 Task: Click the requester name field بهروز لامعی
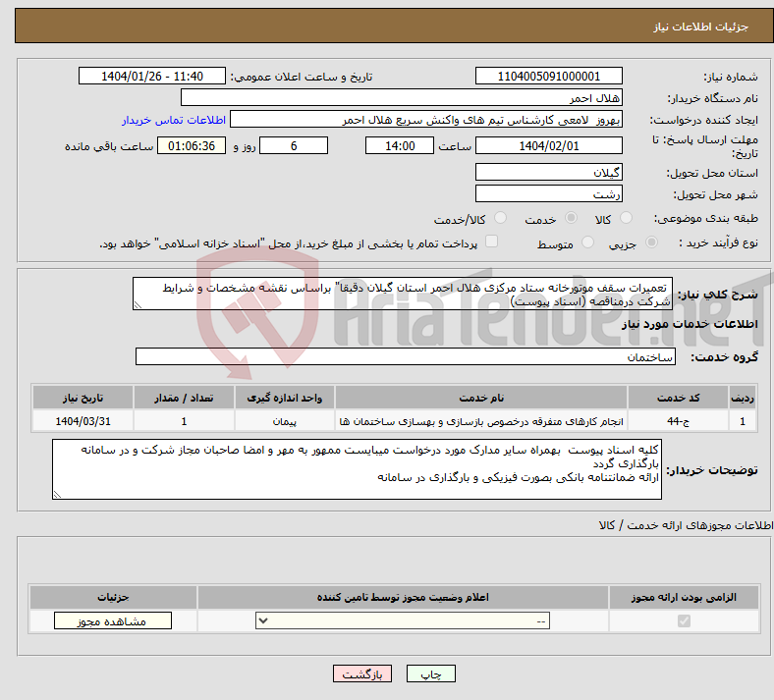click(x=426, y=120)
